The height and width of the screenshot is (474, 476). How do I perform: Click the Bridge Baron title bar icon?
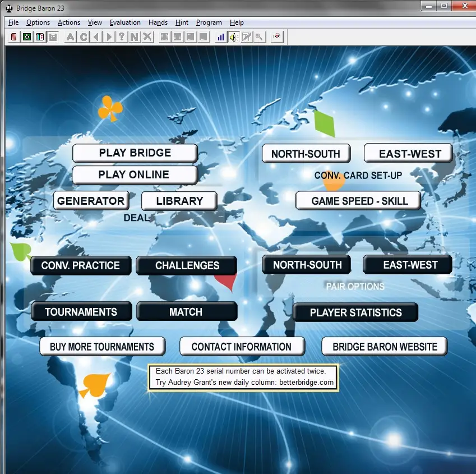click(x=9, y=8)
